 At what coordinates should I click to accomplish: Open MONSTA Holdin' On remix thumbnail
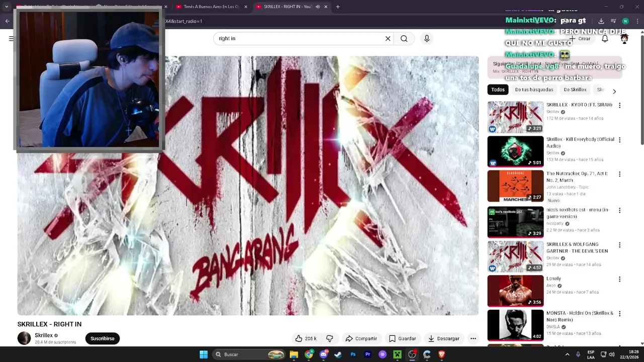pos(515,325)
